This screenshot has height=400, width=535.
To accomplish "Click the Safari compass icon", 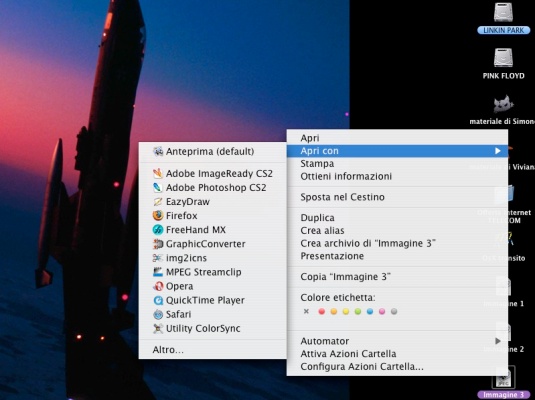I will (158, 314).
